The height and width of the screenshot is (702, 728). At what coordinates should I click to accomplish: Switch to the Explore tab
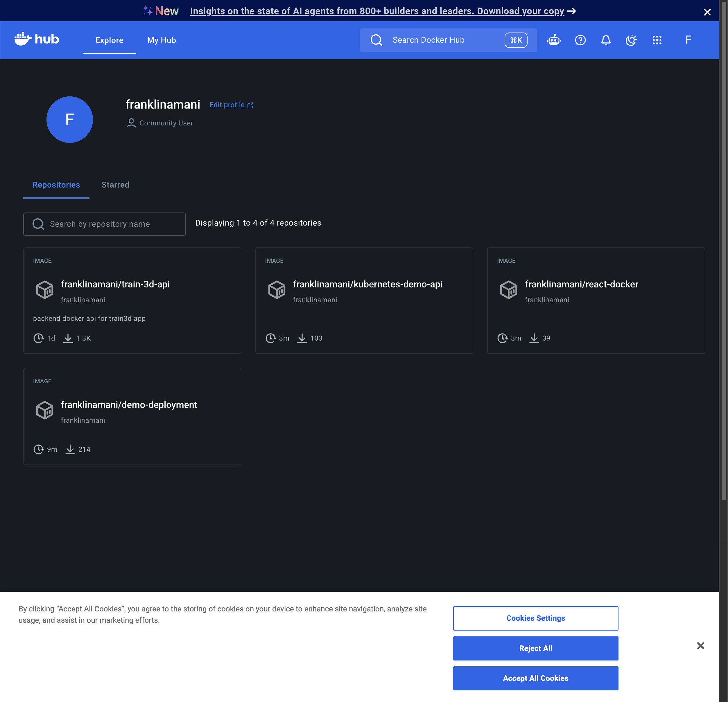(109, 40)
